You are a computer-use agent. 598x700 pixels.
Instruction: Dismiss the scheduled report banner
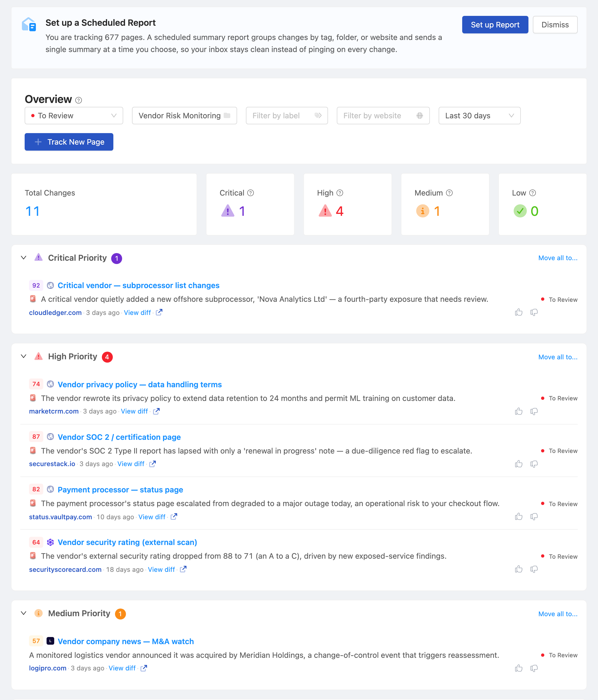coord(555,25)
